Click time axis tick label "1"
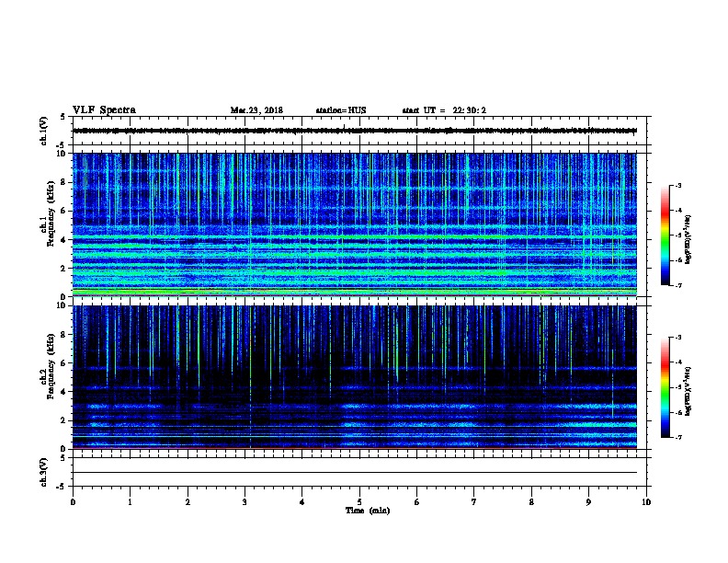728x563 pixels. pos(130,502)
